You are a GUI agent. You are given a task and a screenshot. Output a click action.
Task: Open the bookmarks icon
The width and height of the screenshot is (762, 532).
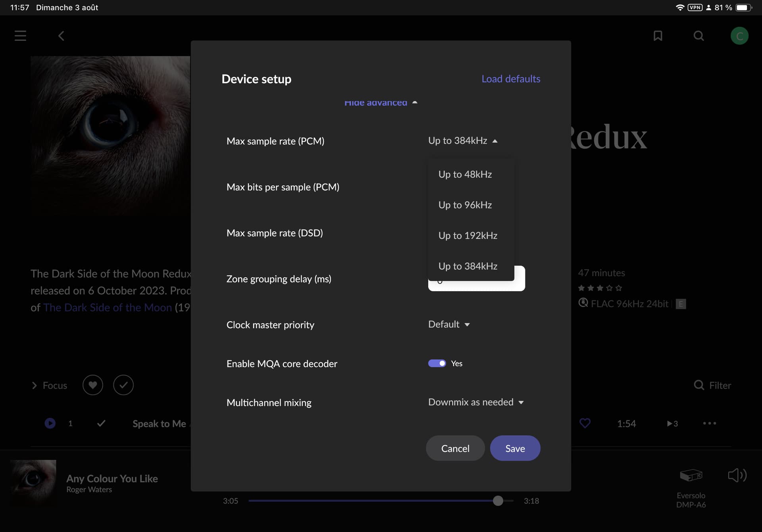[x=658, y=36]
